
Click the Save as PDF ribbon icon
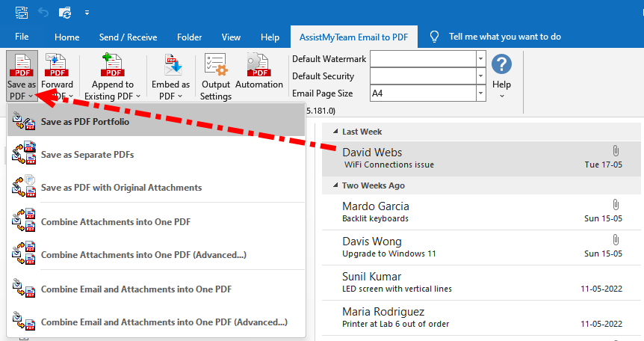[22, 67]
